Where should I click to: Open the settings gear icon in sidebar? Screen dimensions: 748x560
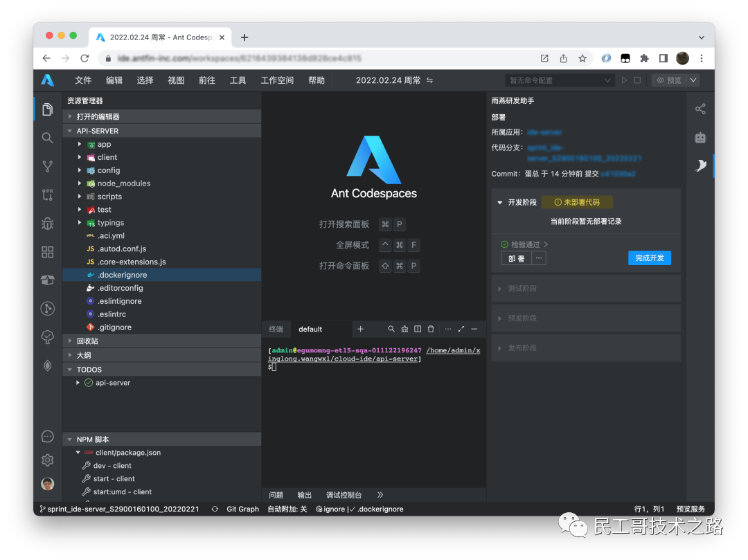[47, 460]
